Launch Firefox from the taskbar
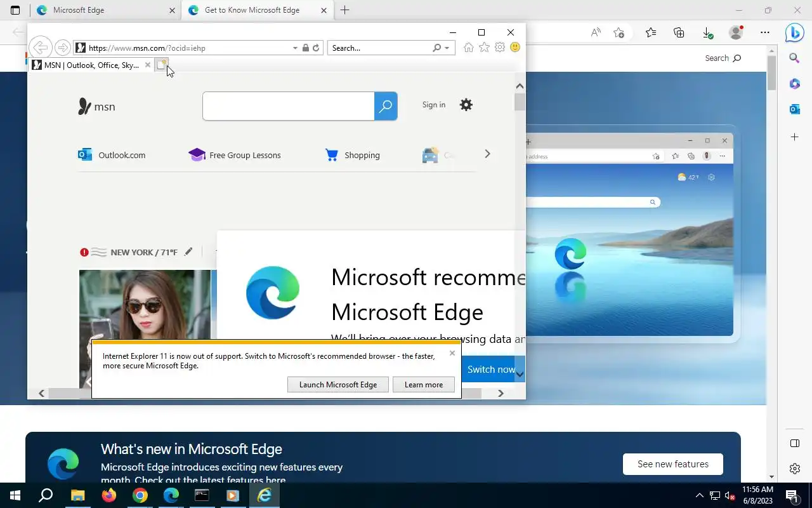 point(108,495)
